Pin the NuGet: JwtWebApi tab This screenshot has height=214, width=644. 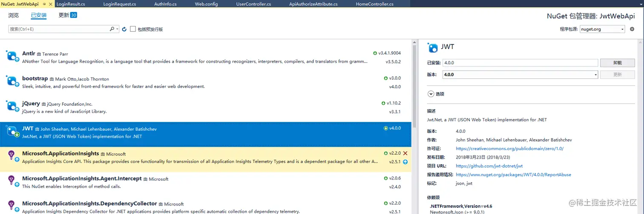tap(44, 4)
